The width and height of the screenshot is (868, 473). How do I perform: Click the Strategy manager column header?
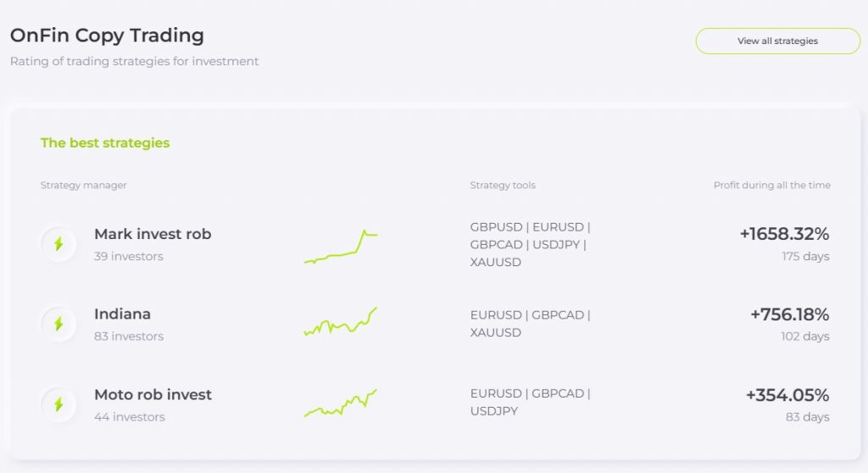point(84,185)
